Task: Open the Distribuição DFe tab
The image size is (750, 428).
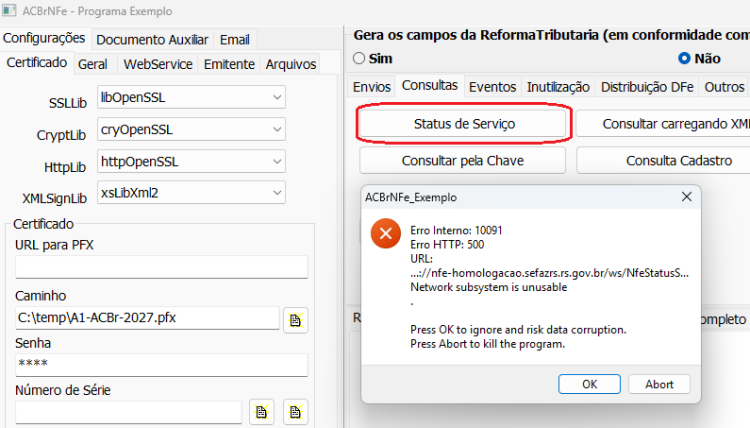Action: [647, 87]
